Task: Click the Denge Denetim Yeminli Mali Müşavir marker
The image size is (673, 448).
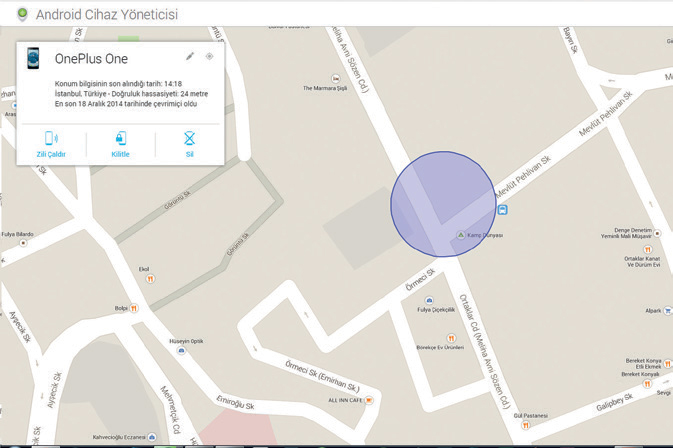Action: [657, 233]
